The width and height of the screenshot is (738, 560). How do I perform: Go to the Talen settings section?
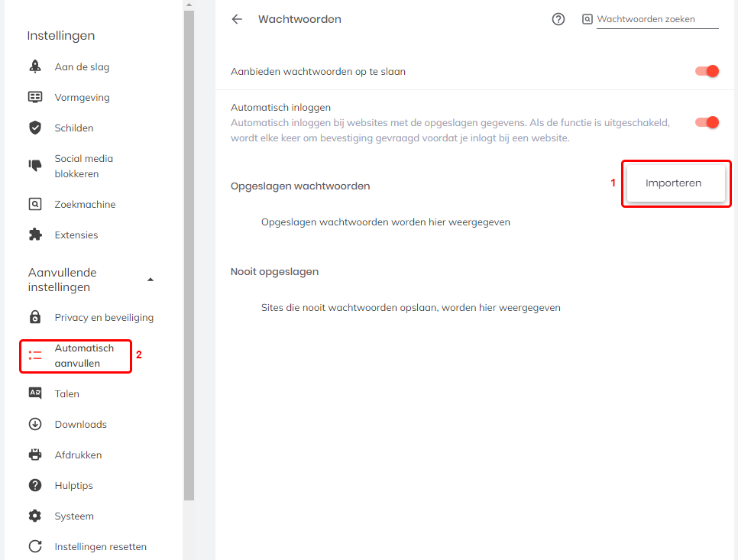coord(67,394)
